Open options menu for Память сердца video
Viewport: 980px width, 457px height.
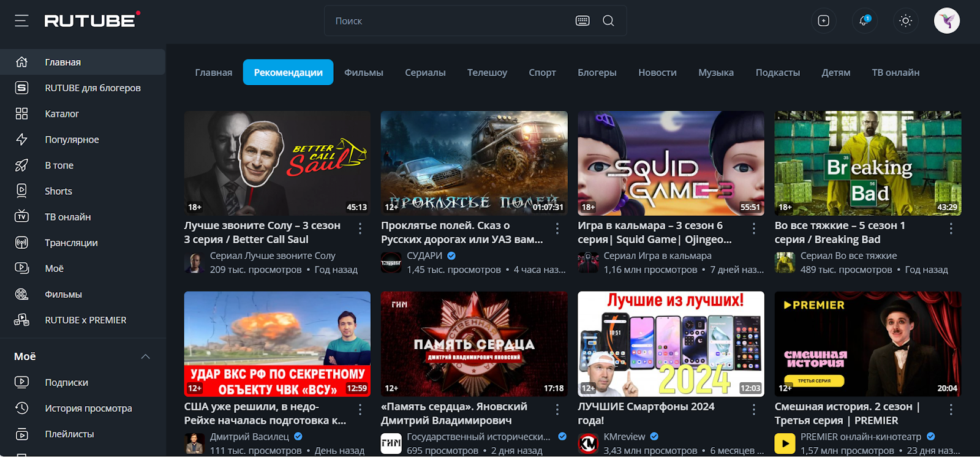point(557,409)
